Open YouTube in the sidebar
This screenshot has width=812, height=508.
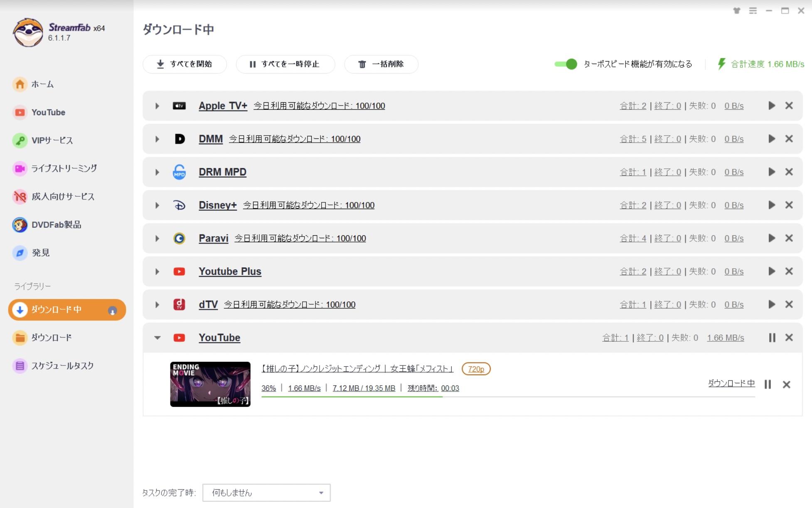[39, 112]
